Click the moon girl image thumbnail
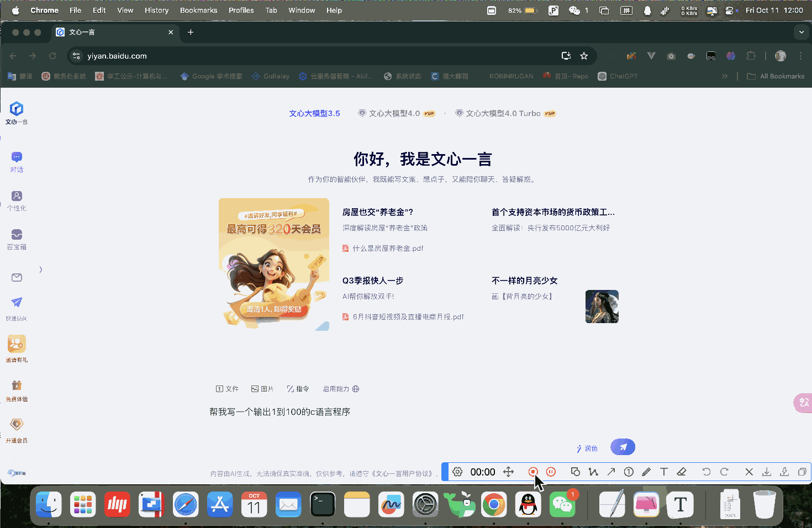812x528 pixels. 602,307
